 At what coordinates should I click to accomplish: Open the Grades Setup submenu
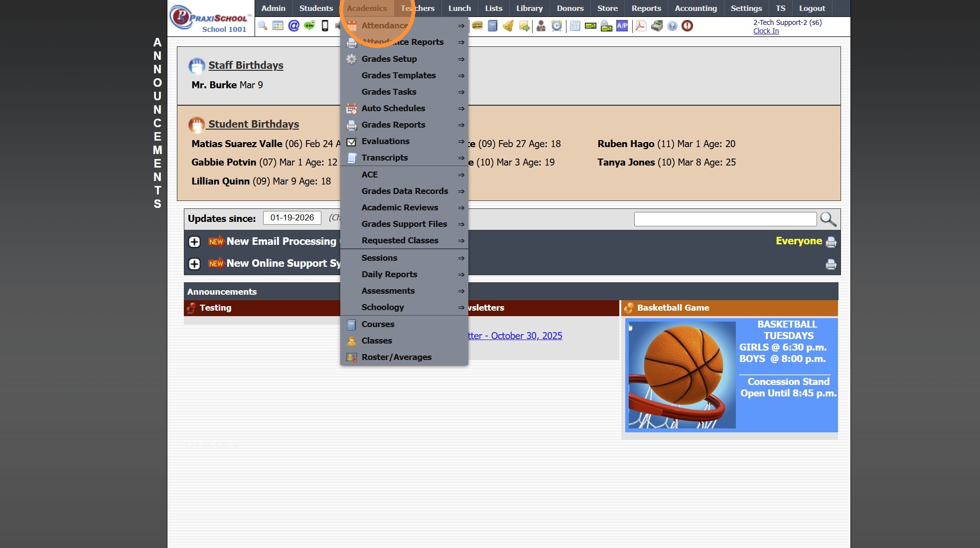click(x=389, y=59)
